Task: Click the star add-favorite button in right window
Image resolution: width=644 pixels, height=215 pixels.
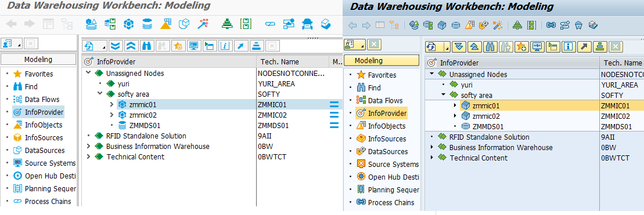Action: (521, 47)
